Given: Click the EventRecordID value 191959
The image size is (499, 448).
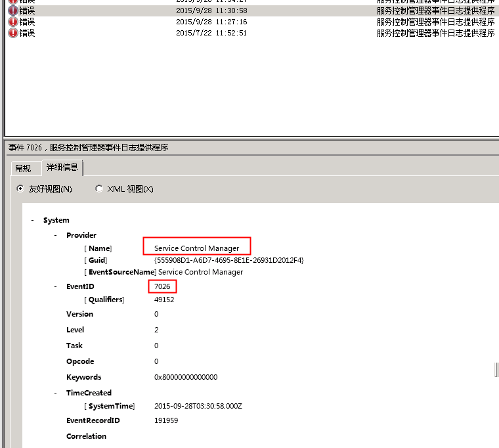Looking at the screenshot, I should click(166, 420).
